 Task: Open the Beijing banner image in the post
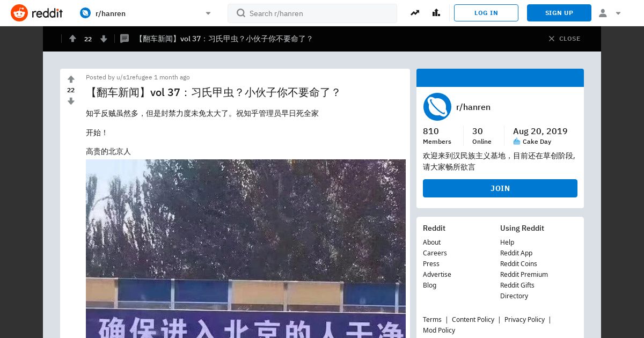[246, 248]
